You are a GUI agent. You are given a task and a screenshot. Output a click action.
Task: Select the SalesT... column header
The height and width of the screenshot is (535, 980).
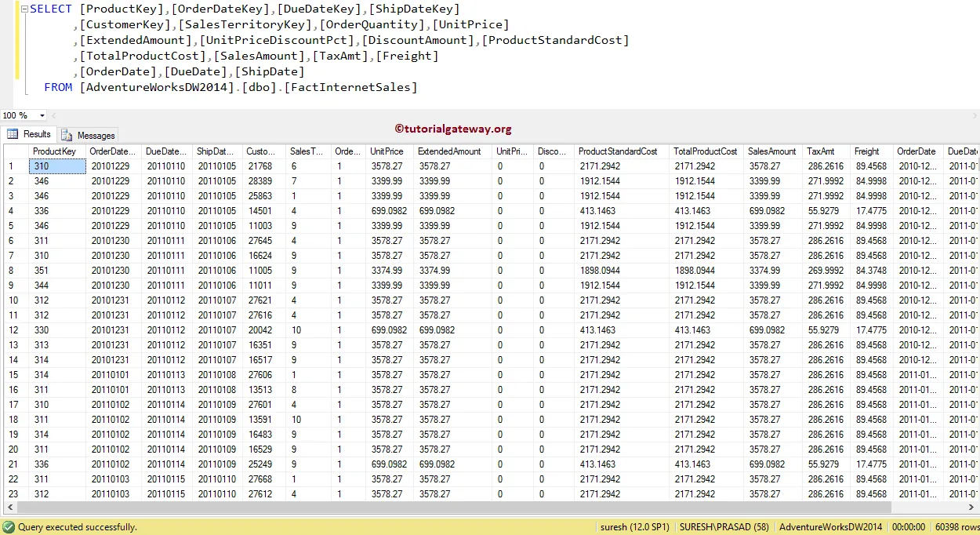point(307,151)
